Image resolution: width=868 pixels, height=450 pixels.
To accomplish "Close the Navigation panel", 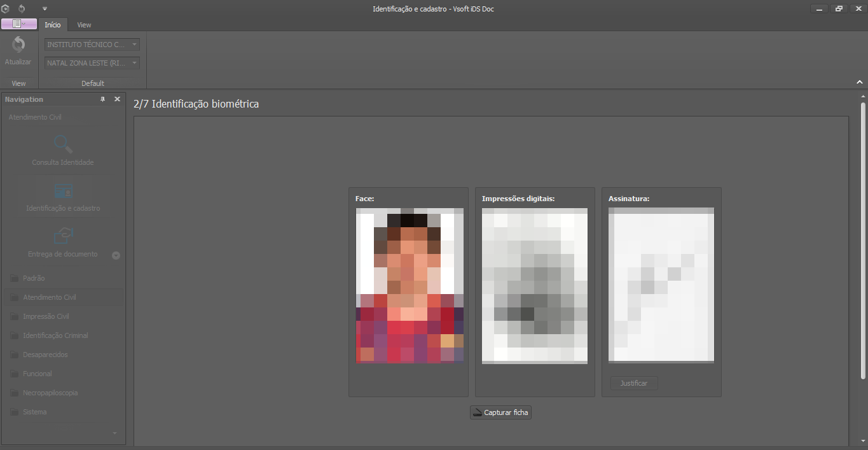I will coord(117,99).
